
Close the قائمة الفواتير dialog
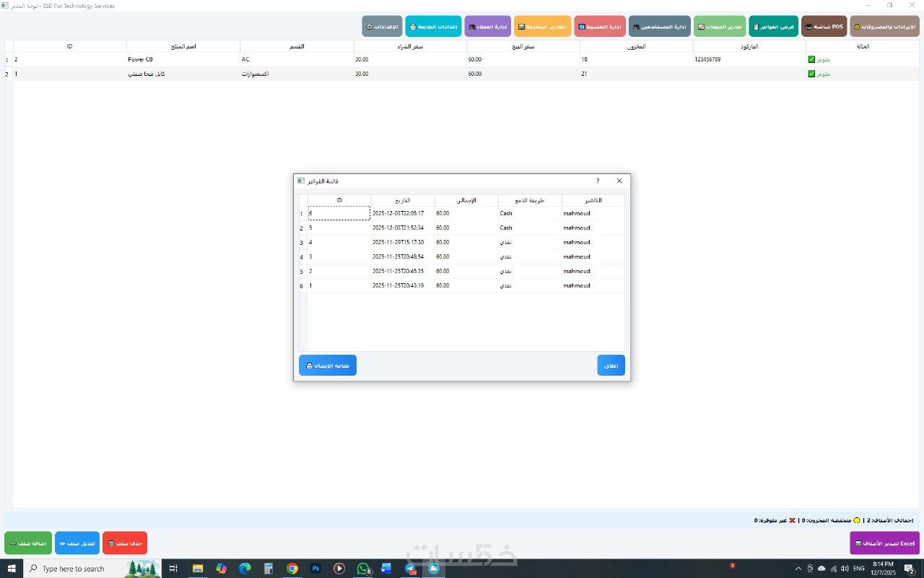point(619,181)
